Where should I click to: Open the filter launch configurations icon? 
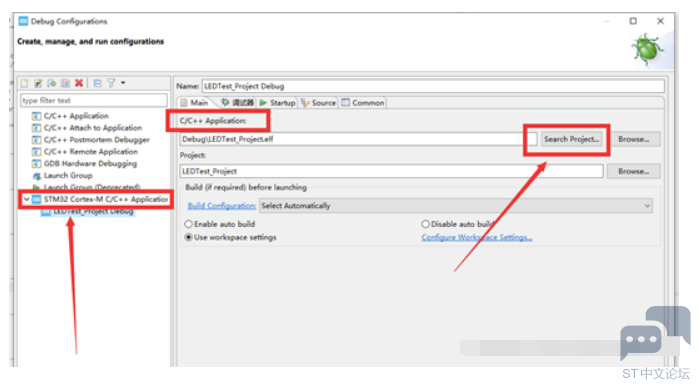coord(111,83)
